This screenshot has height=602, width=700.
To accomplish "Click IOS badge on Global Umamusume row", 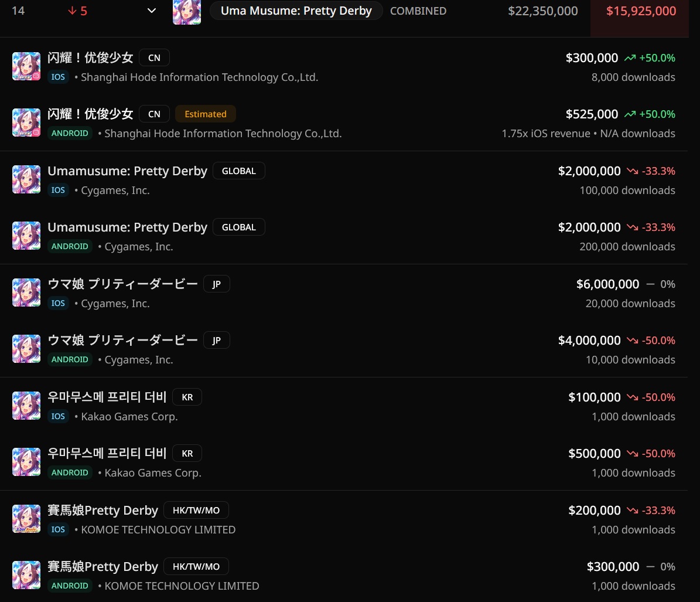I will coord(58,190).
